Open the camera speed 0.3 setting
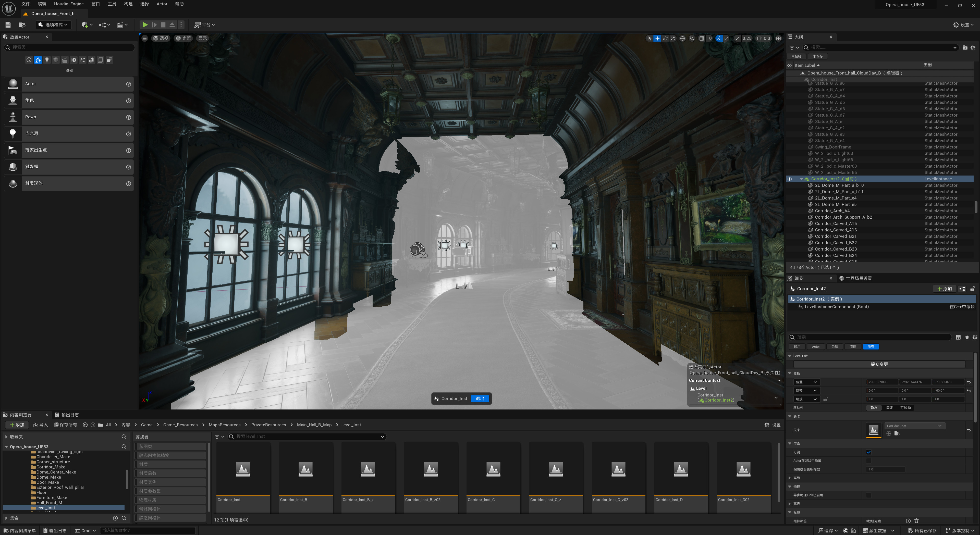Image resolution: width=980 pixels, height=535 pixels. point(764,39)
